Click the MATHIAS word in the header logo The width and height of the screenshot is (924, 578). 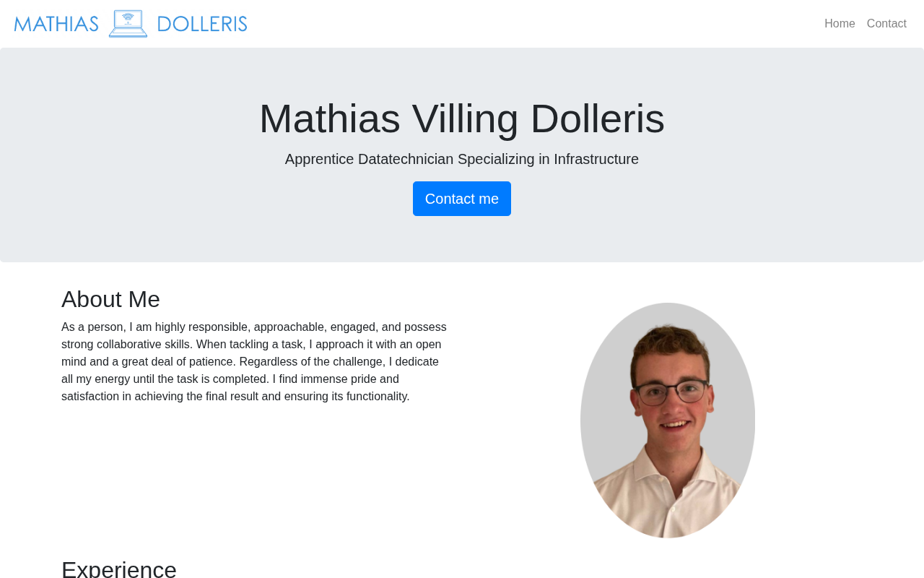[x=56, y=24]
